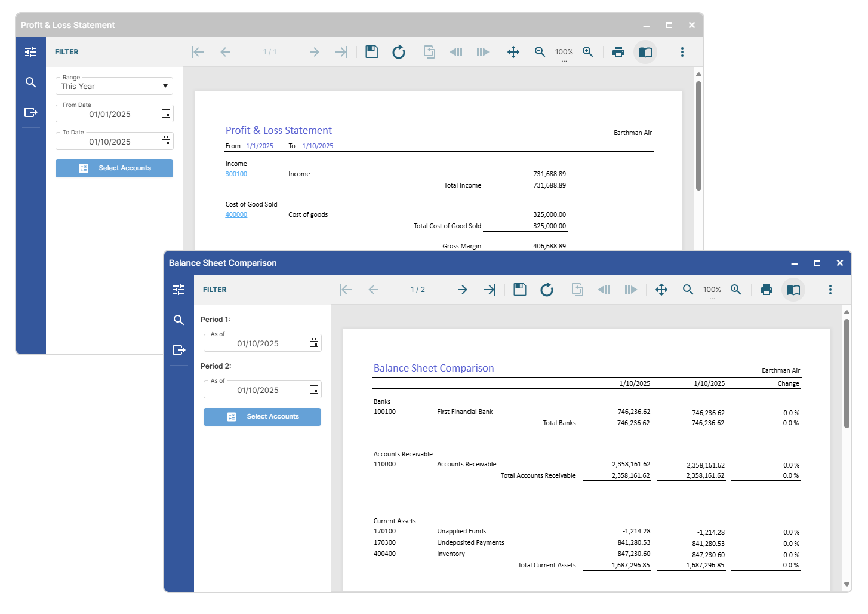The height and width of the screenshot is (614, 868).
Task: Save the Profit & Loss Statement report
Action: [371, 52]
